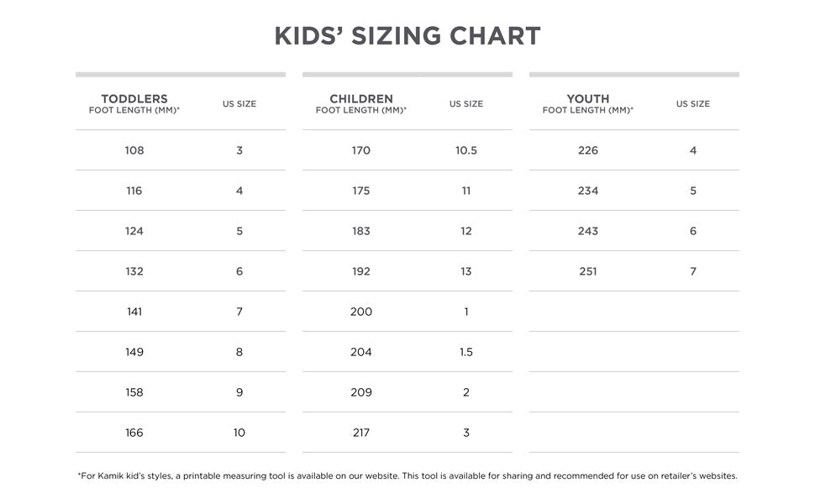Select the Children column heading
The height and width of the screenshot is (504, 815).
point(361,99)
